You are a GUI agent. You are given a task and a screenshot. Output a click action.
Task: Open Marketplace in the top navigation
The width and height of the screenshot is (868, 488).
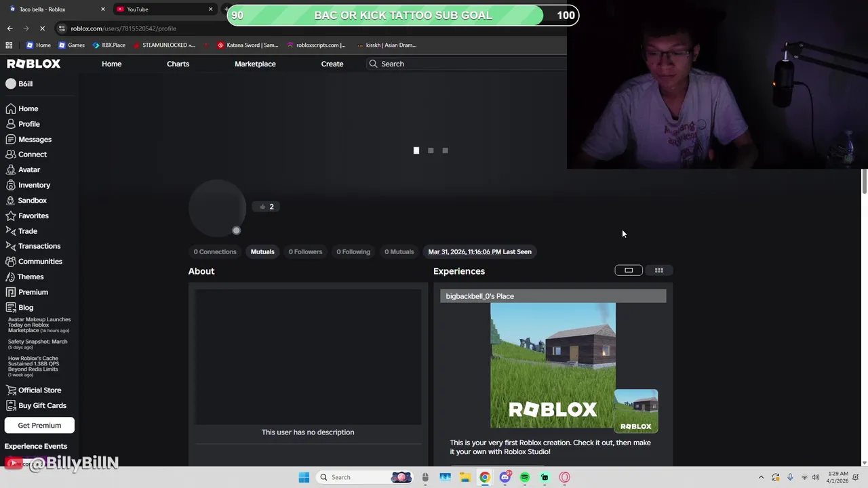255,64
